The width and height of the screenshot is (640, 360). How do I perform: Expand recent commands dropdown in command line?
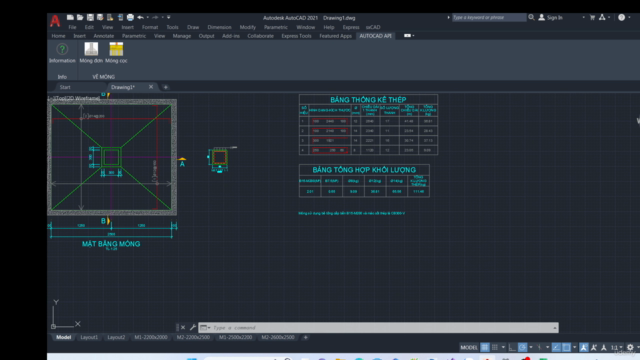pyautogui.click(x=205, y=328)
